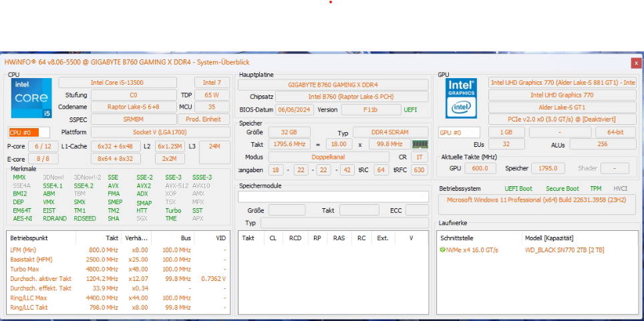This screenshot has width=644, height=321.
Task: Click the PCIe v2.0 x0 interface field
Action: [x=562, y=119]
